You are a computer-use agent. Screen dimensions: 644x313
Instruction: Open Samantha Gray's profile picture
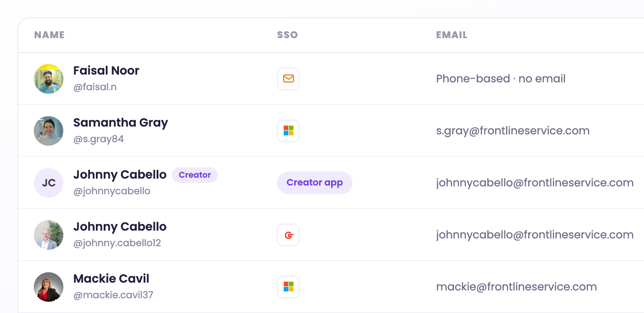pos(49,131)
